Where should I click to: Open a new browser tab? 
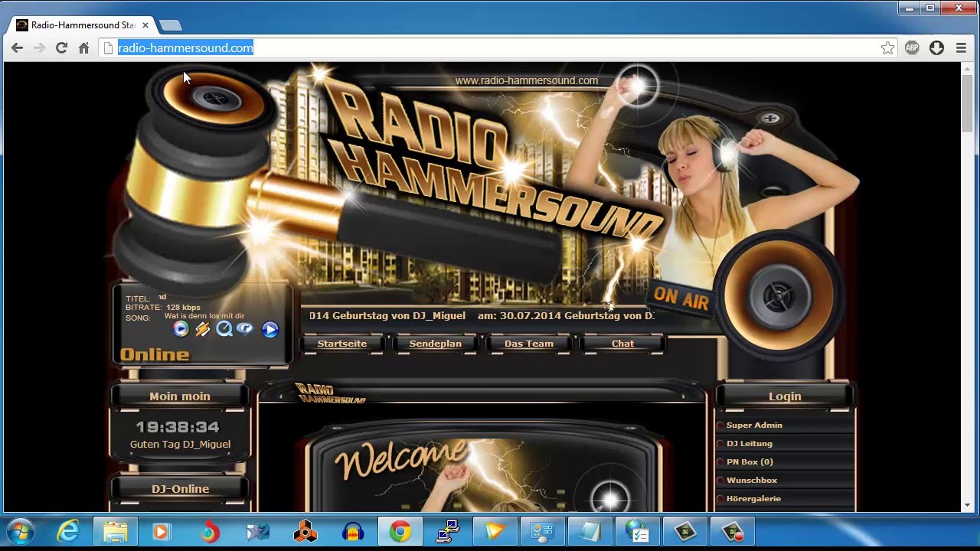click(x=171, y=25)
